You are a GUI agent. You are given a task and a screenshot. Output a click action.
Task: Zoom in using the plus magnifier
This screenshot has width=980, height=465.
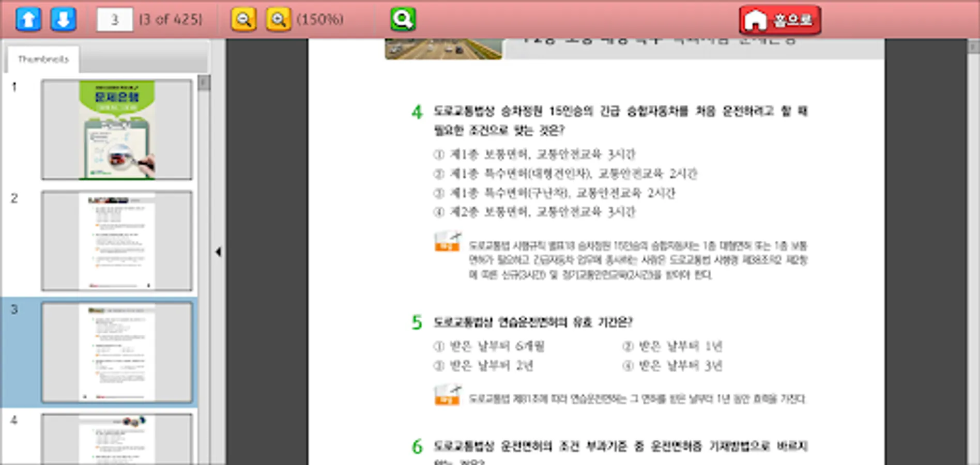click(x=278, y=20)
